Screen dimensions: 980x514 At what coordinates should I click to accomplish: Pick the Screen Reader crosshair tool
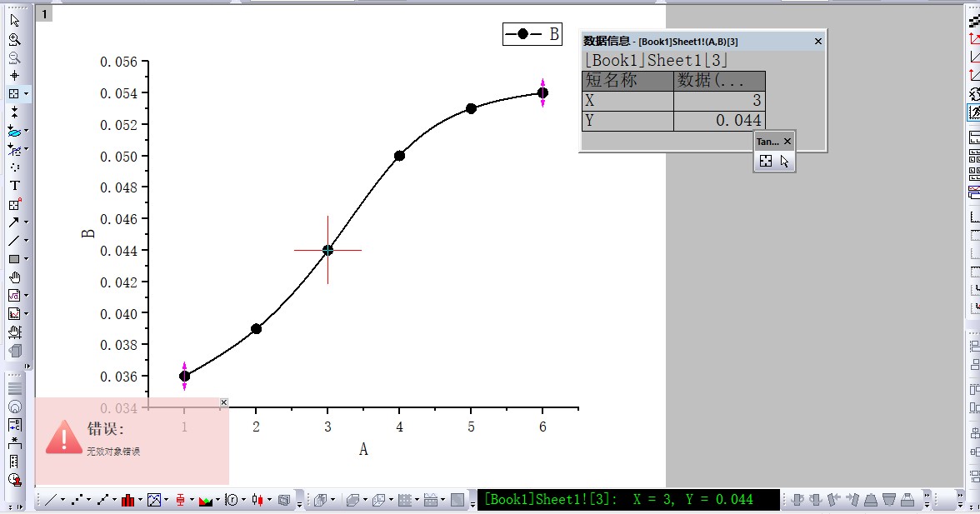(14, 76)
